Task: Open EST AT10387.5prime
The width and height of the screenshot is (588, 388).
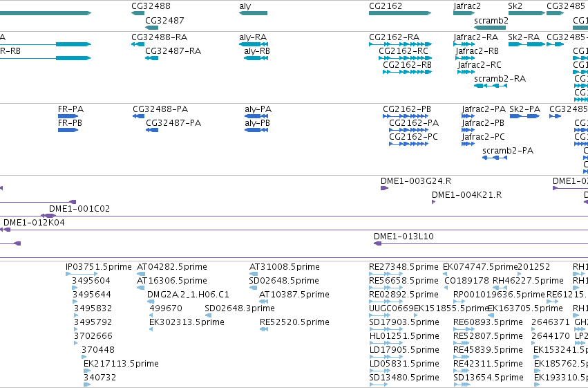Action: (294, 295)
